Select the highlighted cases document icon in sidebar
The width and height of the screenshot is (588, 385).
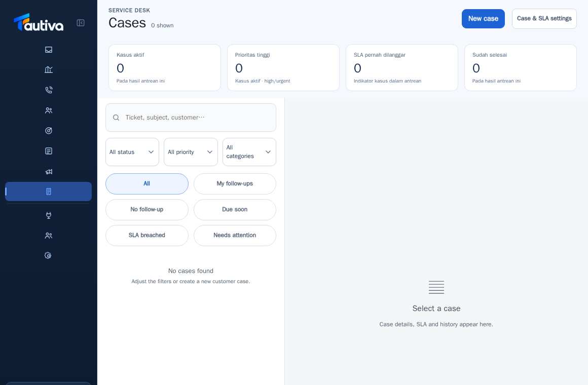(x=48, y=191)
